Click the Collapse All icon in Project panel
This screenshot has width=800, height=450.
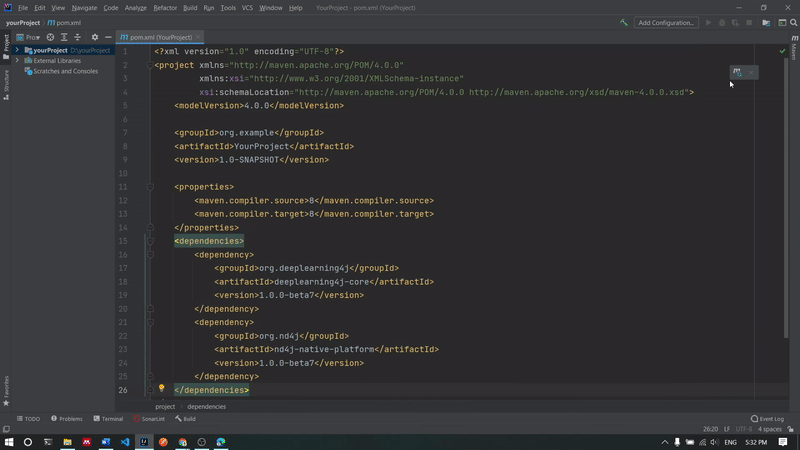78,37
